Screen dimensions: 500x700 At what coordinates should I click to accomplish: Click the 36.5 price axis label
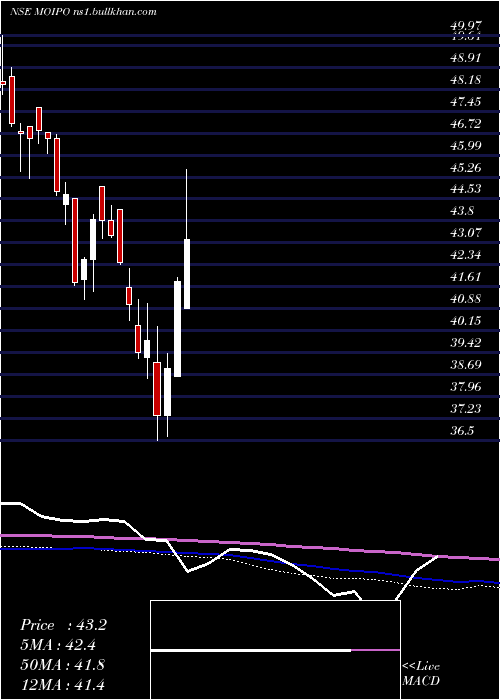462,431
